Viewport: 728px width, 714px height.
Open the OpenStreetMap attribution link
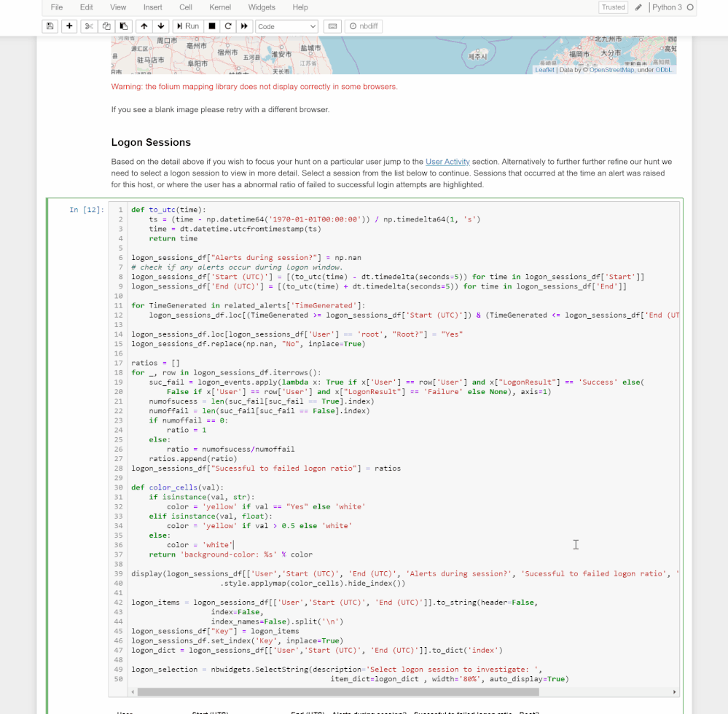tap(611, 70)
